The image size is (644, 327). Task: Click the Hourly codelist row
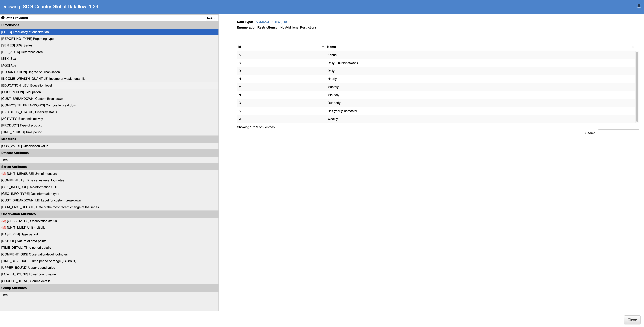(x=436, y=79)
